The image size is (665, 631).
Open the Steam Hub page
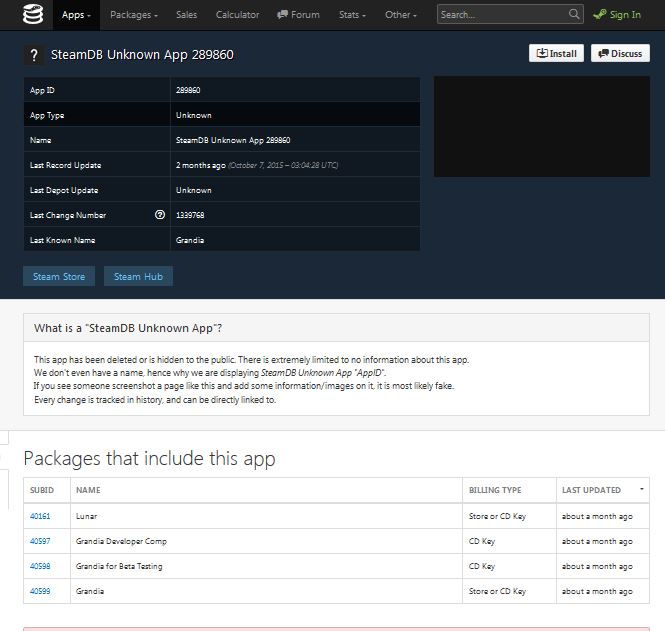[138, 276]
